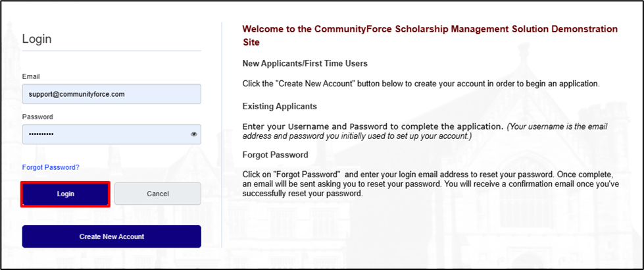Open the Forgot Password? link
644x270 pixels.
coord(51,167)
